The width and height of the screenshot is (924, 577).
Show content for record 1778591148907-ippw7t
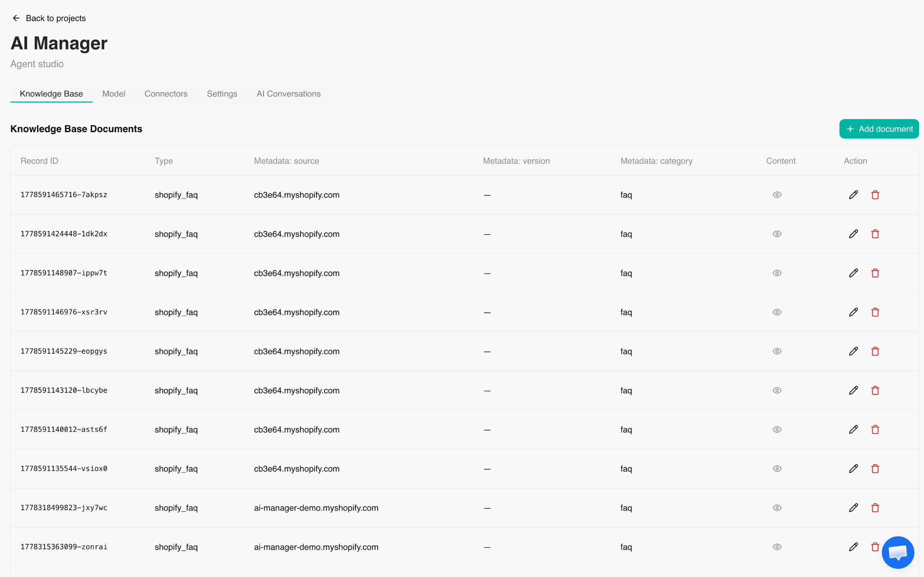pos(777,273)
